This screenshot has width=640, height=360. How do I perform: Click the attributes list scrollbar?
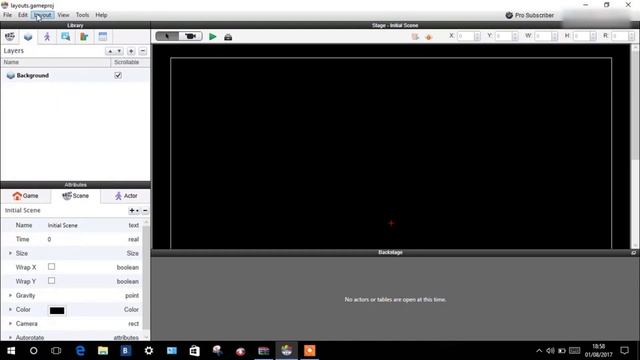pos(146,279)
